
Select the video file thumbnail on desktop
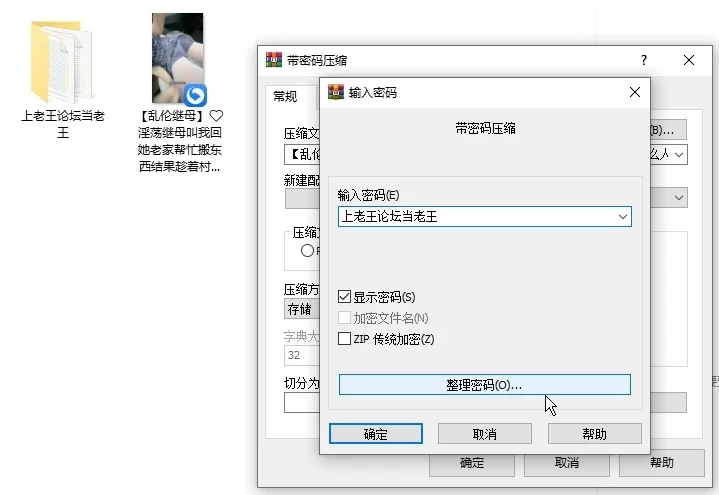tap(178, 58)
